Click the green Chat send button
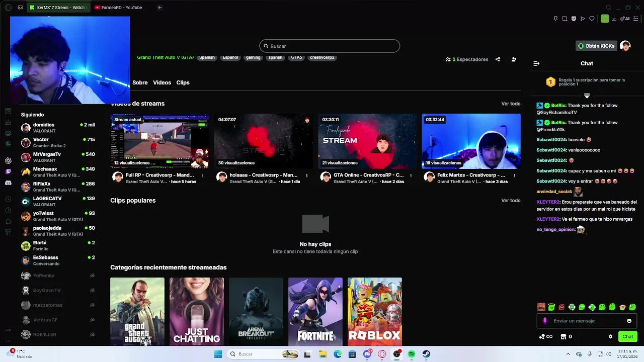Image resolution: width=644 pixels, height=362 pixels. click(x=628, y=336)
